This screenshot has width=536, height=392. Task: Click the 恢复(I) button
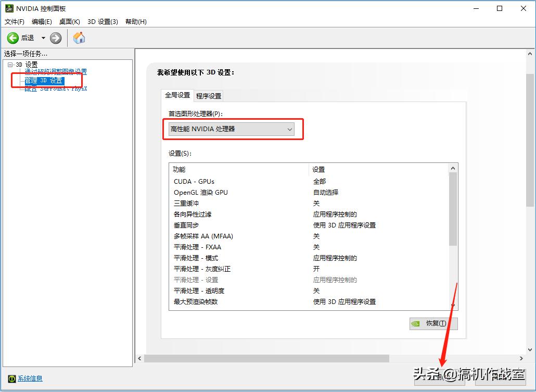[x=433, y=324]
